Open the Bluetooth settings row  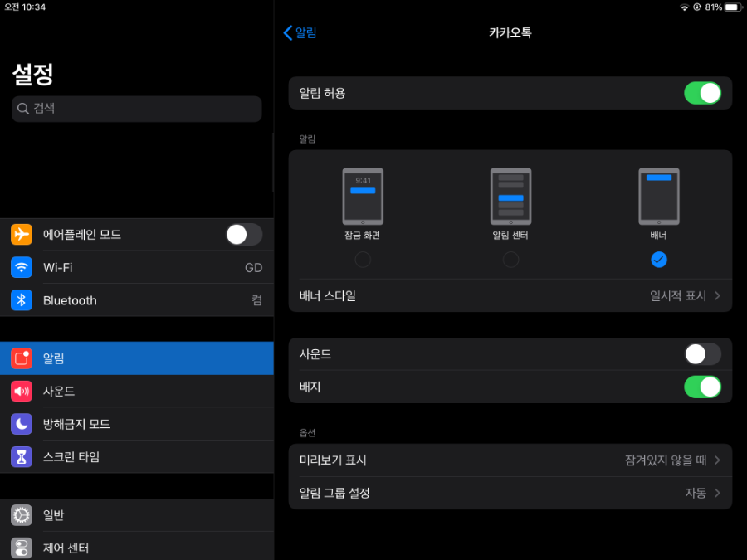[x=137, y=300]
